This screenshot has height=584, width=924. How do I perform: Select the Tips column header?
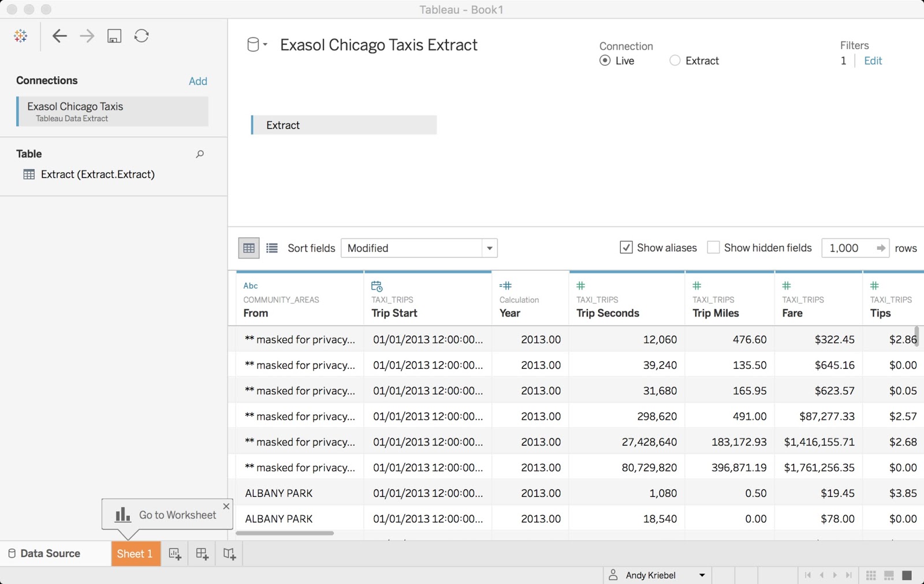893,299
